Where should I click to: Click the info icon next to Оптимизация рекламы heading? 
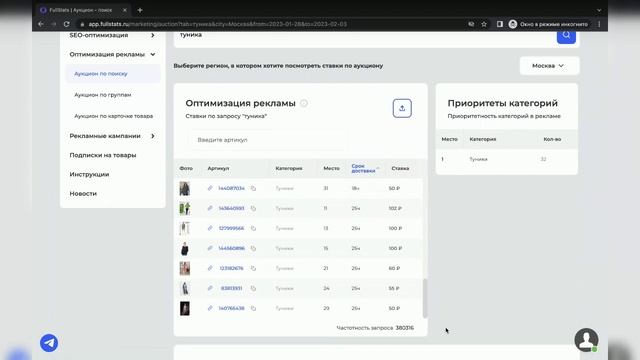coord(304,103)
